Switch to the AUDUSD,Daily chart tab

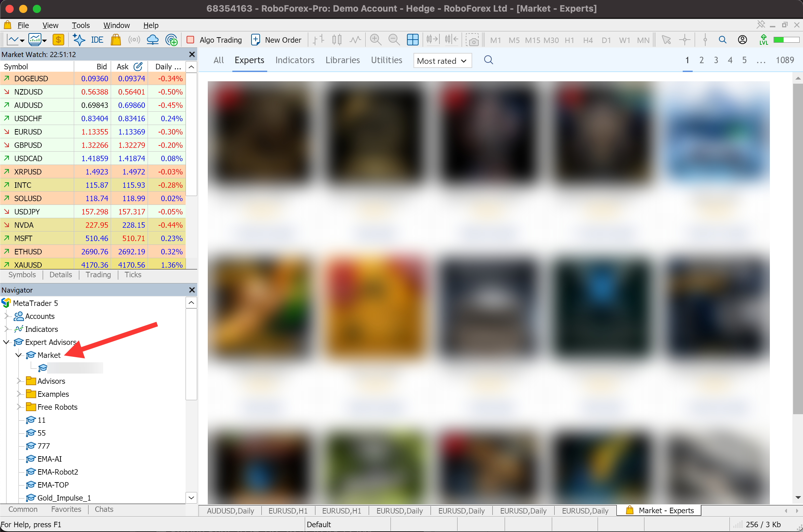coord(230,510)
